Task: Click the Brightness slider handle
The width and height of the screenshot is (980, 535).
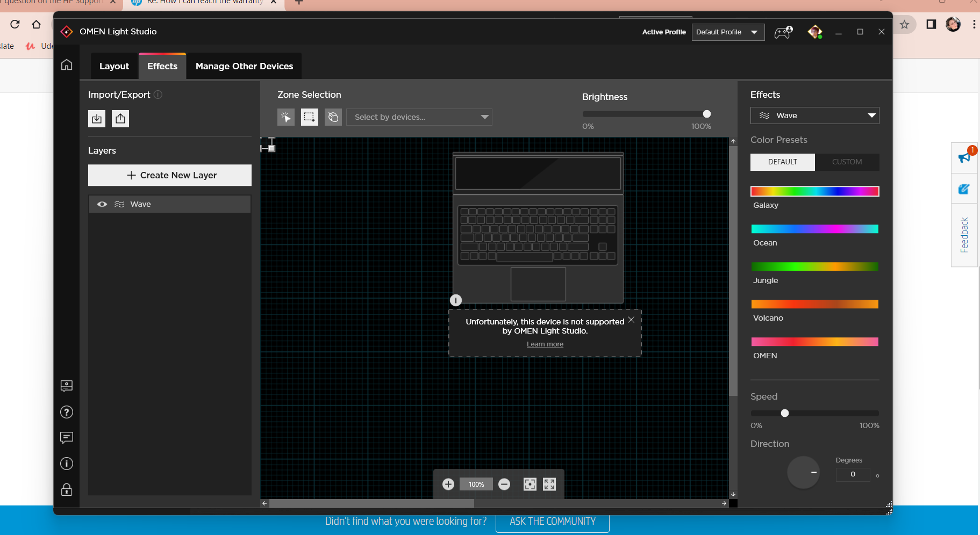Action: [x=707, y=114]
